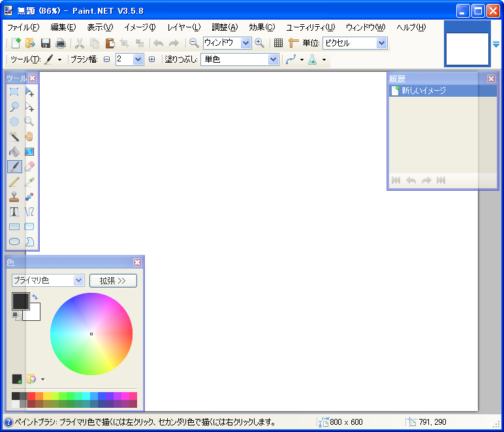Swap primary and secondary colors

35,297
